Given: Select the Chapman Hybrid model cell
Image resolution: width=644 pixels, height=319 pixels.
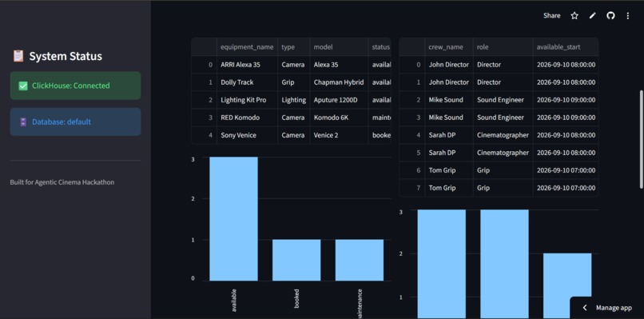Looking at the screenshot, I should (339, 82).
